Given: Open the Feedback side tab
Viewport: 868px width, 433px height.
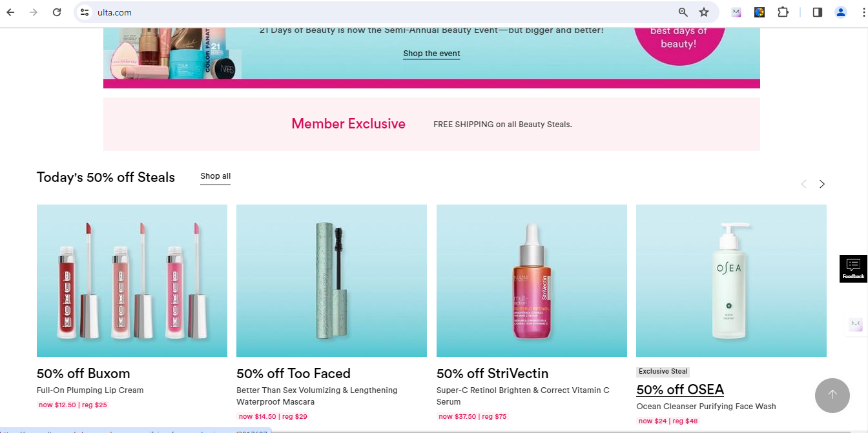Looking at the screenshot, I should [853, 268].
